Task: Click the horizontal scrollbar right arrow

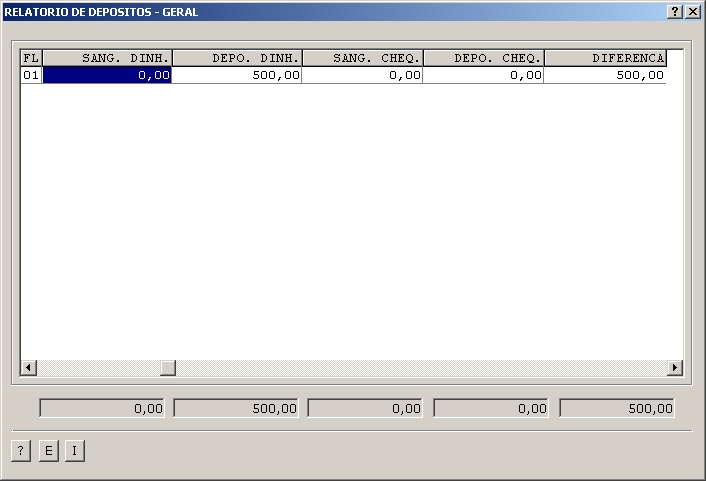Action: click(675, 368)
